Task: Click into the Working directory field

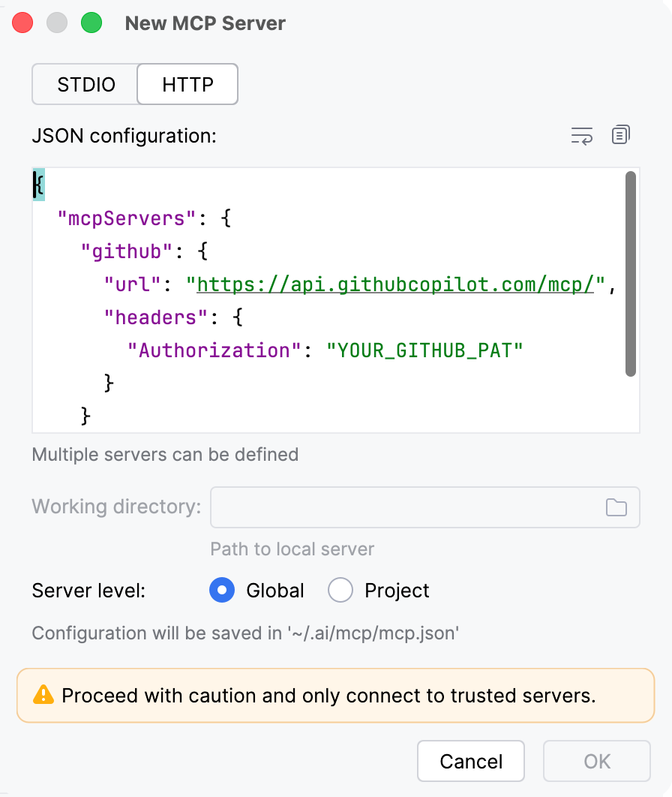Action: (x=425, y=507)
